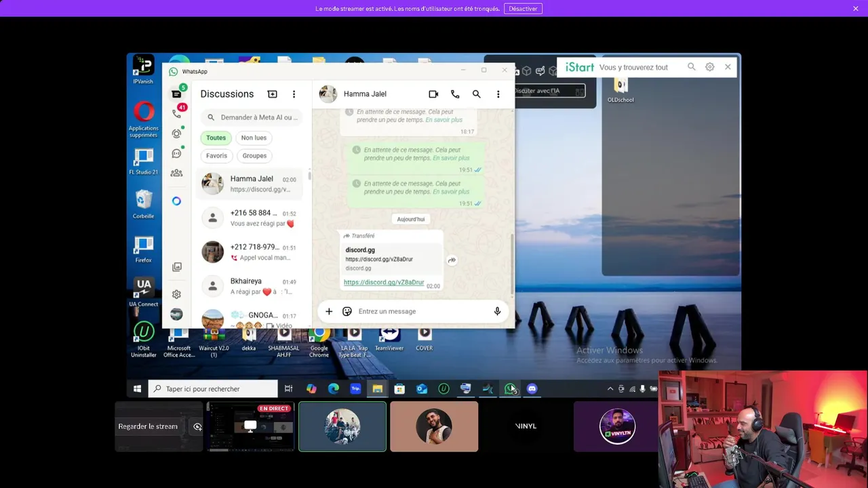Image resolution: width=868 pixels, height=488 pixels.
Task: Select the Favoris filter chip
Action: coord(216,156)
